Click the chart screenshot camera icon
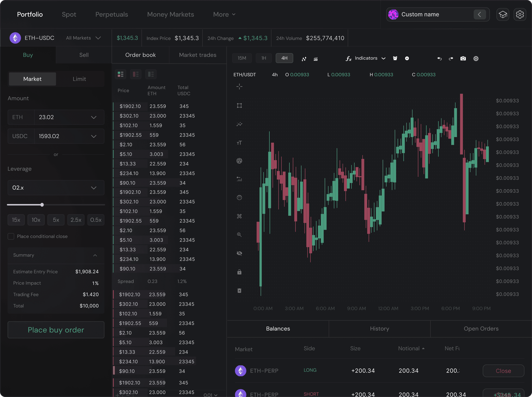Screen dimensions: 532x397 pos(463,58)
